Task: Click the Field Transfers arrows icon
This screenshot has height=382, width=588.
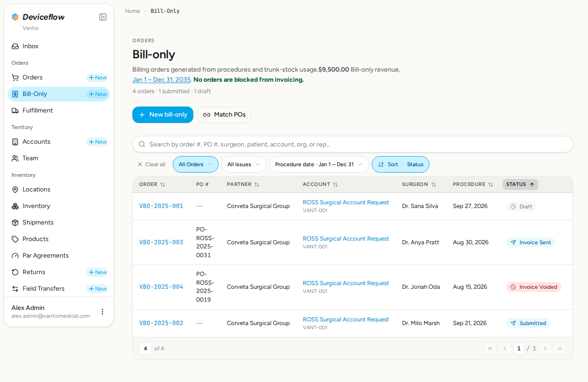Action: coord(15,289)
